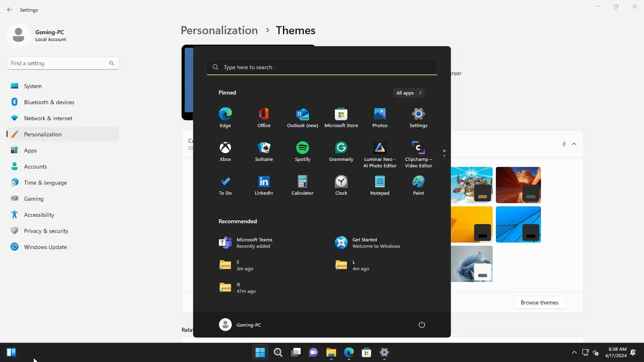
Task: Open the Apps settings category
Action: (x=63, y=150)
